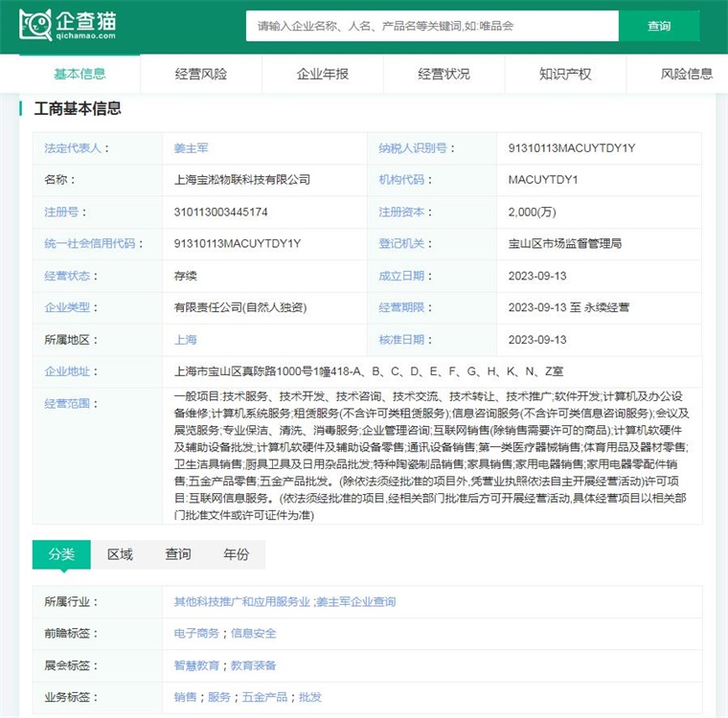The image size is (728, 718).
Task: Click the 成立日期 label
Action: pos(401,276)
